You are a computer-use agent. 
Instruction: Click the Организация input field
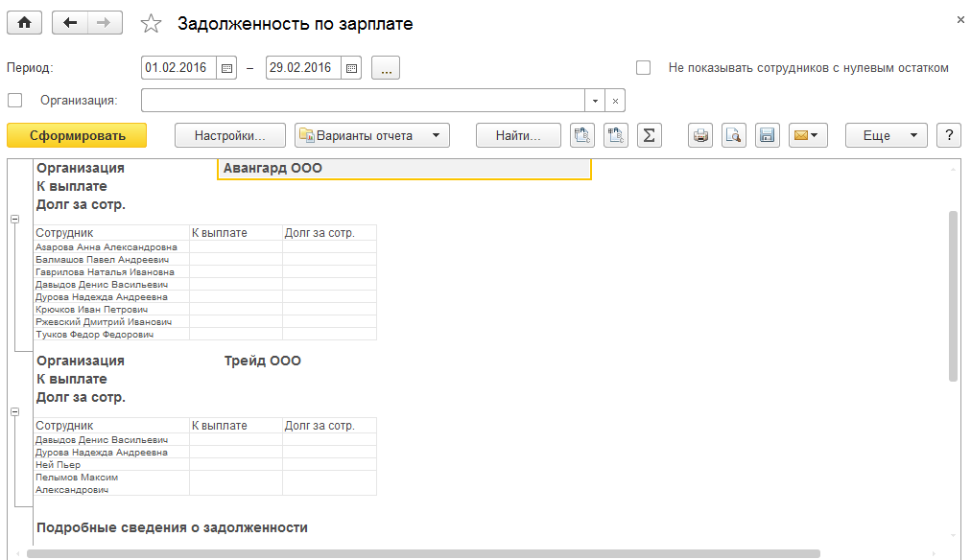point(363,101)
